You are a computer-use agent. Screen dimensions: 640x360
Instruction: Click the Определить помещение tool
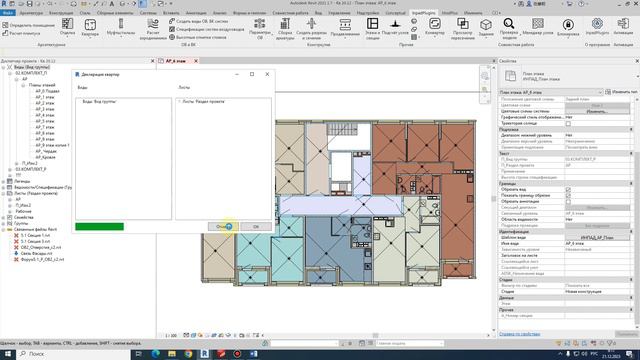(x=28, y=25)
